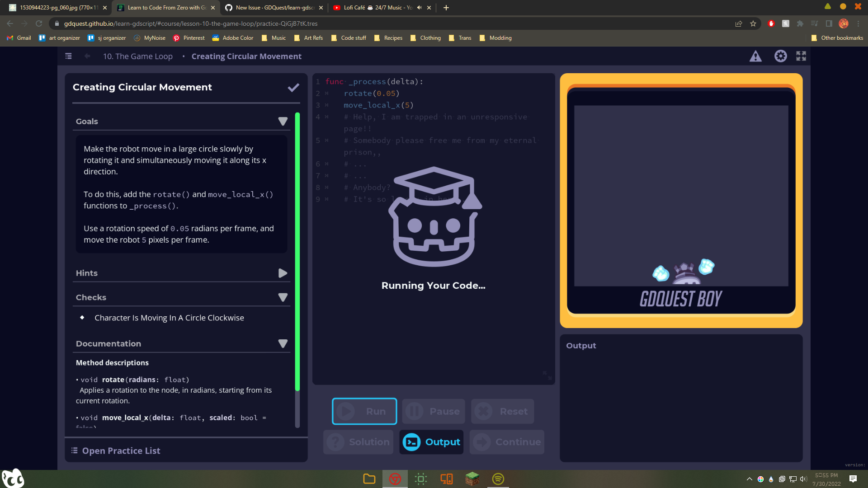Open Minecraft from the taskbar

472,479
